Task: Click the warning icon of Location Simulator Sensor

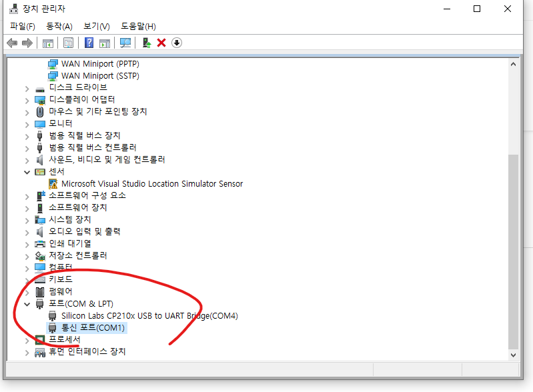Action: pos(53,184)
